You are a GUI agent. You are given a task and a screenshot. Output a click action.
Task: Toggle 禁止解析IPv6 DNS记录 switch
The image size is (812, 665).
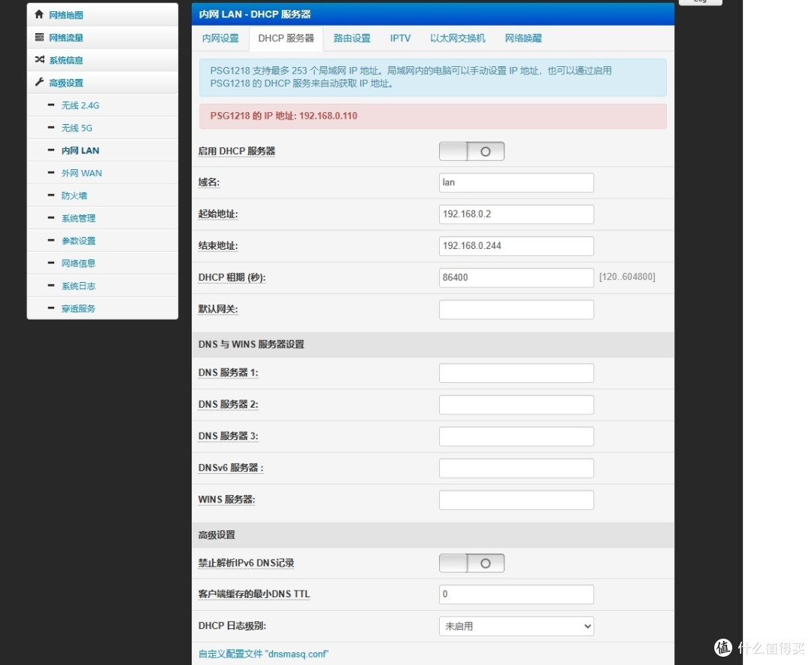[471, 563]
